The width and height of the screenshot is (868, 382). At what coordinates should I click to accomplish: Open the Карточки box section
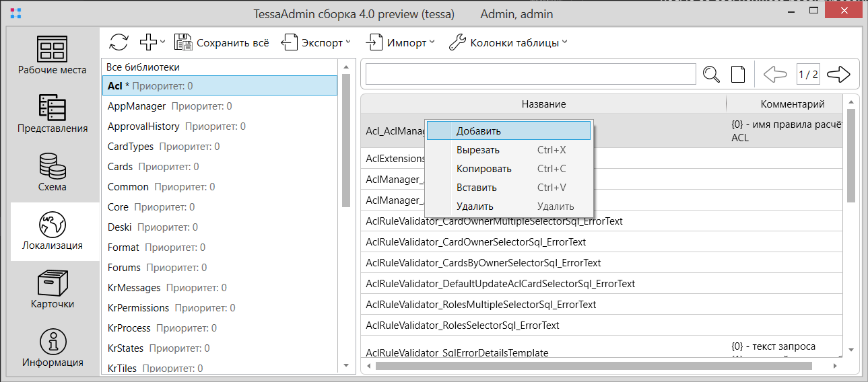coord(53,290)
